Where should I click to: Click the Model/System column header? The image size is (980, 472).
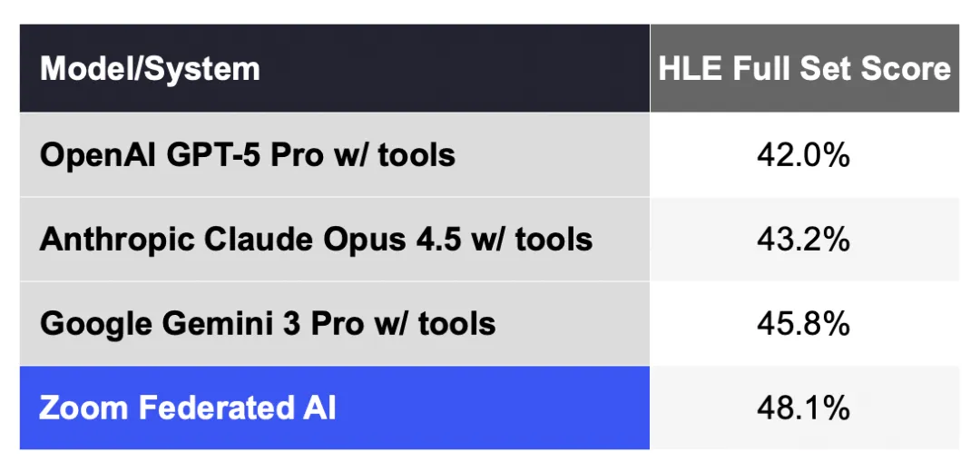point(151,69)
